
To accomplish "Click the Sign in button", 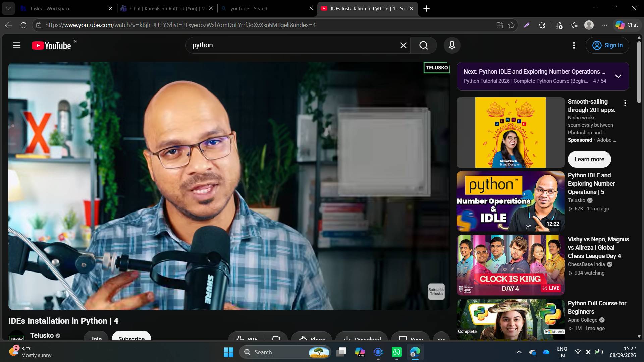I will pos(607,45).
